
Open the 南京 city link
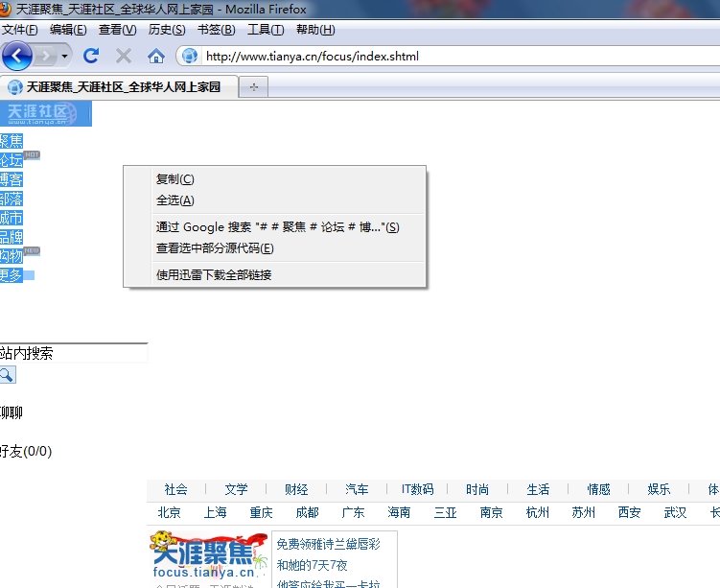[x=491, y=512]
